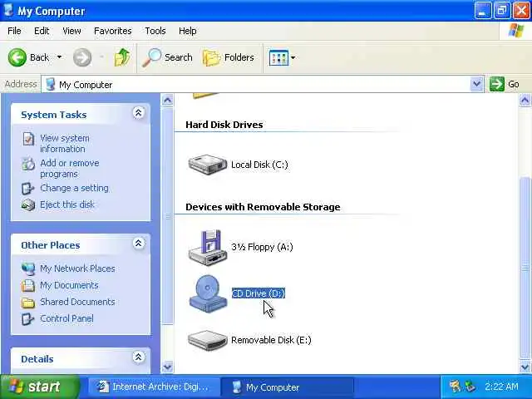Click My Computer taskbar button
Screen dimensions: 532x399
(287, 387)
